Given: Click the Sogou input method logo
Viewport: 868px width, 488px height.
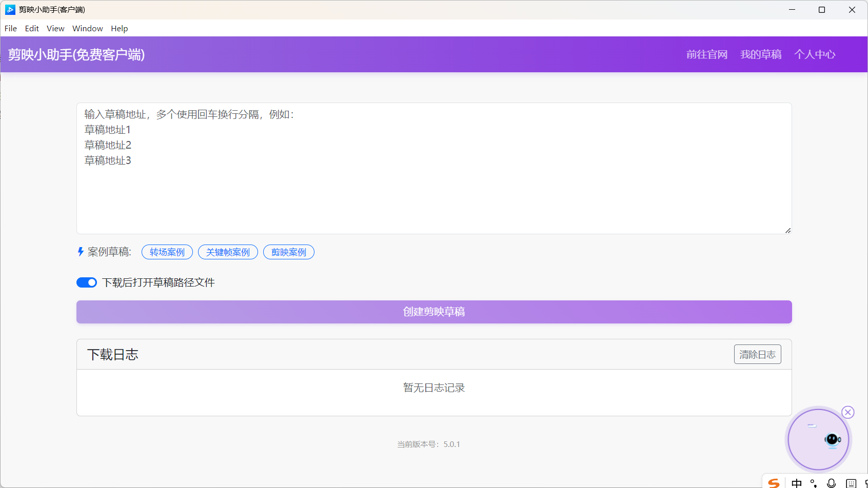Looking at the screenshot, I should 774,483.
